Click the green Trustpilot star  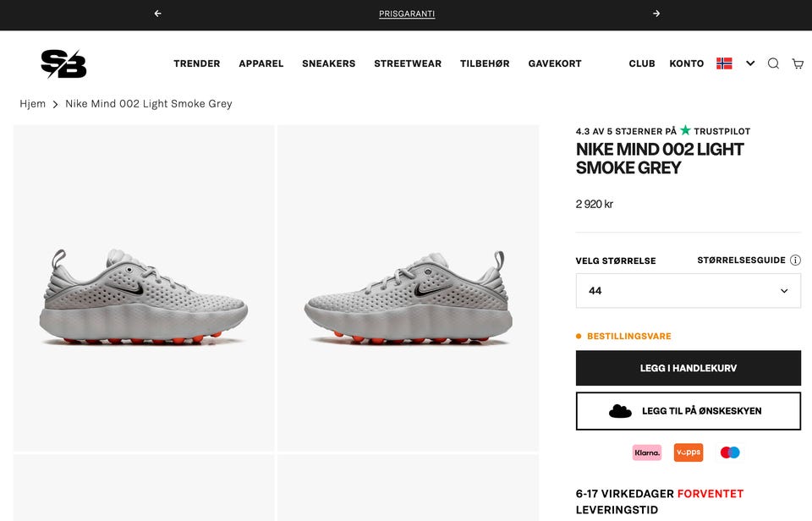[x=685, y=130]
